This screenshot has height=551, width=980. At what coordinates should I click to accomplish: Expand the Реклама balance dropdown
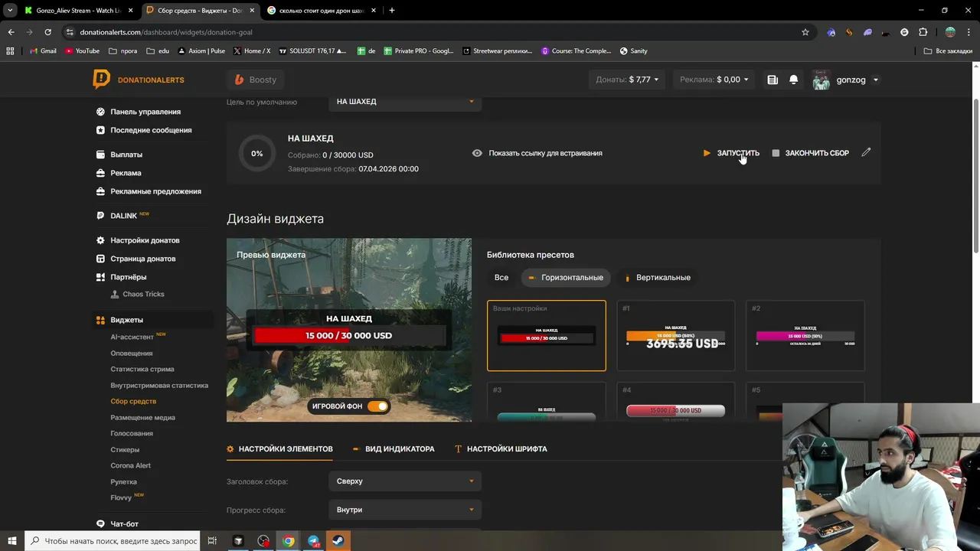[x=714, y=80]
